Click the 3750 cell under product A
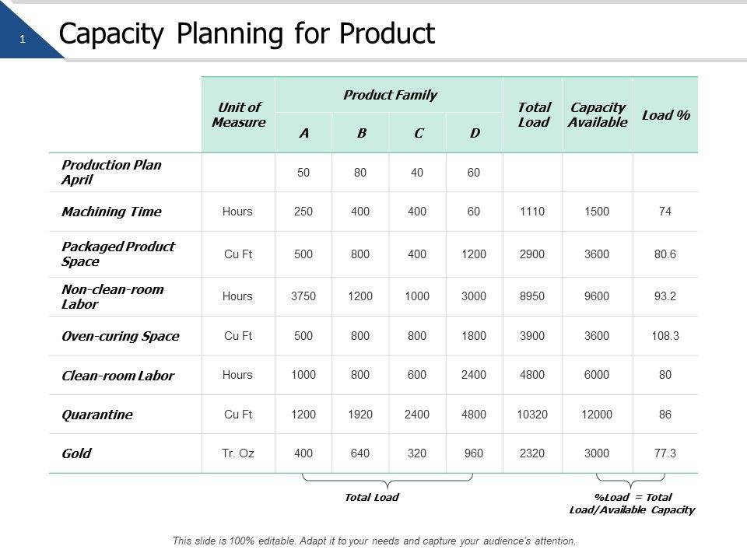Screen dimensions: 747x560 (x=303, y=296)
